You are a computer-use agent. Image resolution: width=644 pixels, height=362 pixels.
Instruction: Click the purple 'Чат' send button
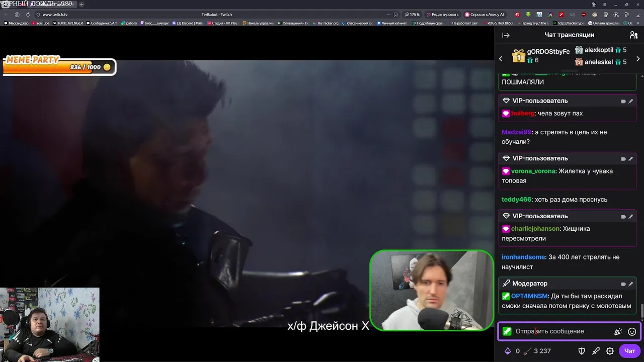pos(630,351)
